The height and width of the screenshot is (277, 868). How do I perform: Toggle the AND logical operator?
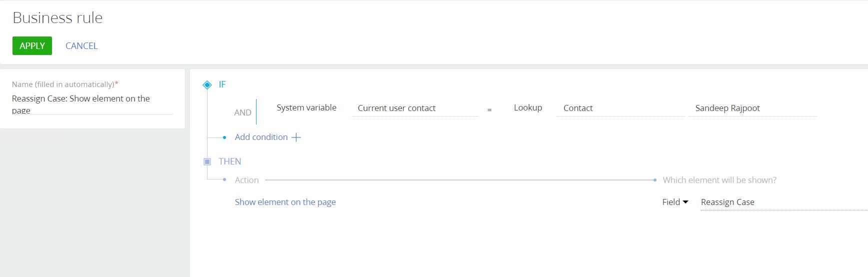tap(242, 112)
